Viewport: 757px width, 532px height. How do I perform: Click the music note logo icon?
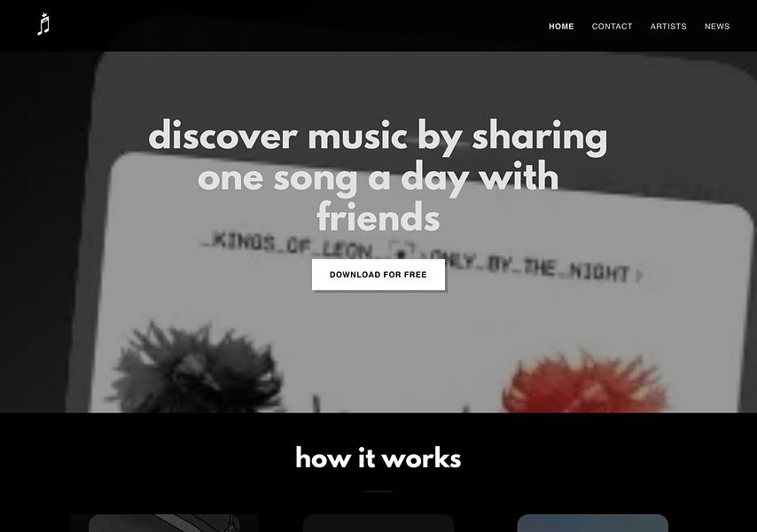click(x=43, y=25)
